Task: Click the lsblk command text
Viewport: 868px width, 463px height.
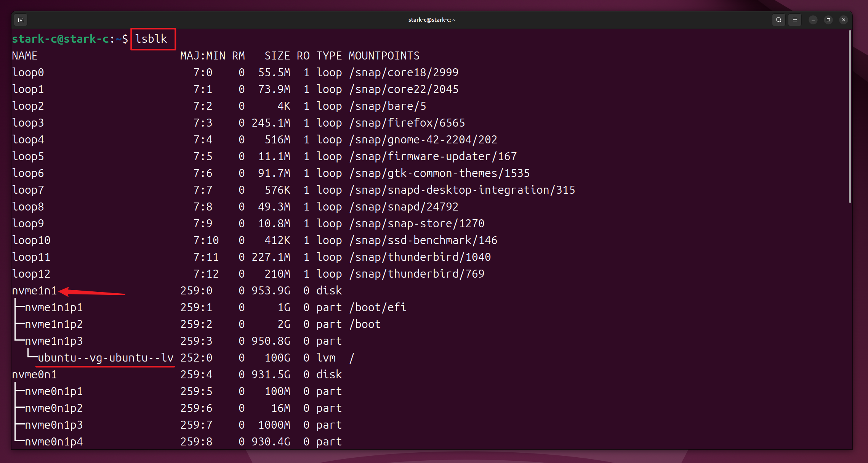Action: (x=151, y=39)
